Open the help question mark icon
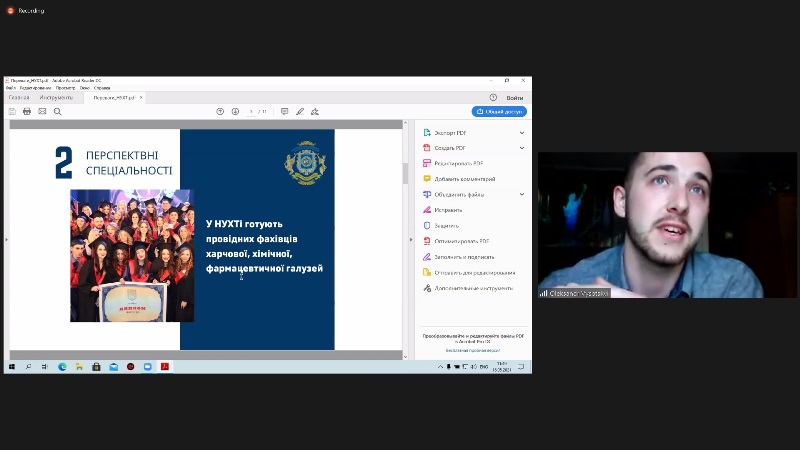 pyautogui.click(x=493, y=97)
